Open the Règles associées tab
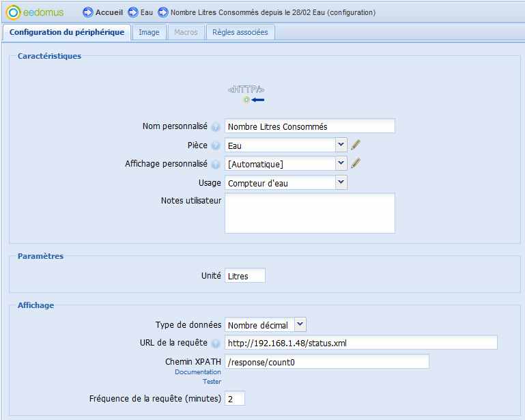This screenshot has width=525, height=420. [240, 32]
